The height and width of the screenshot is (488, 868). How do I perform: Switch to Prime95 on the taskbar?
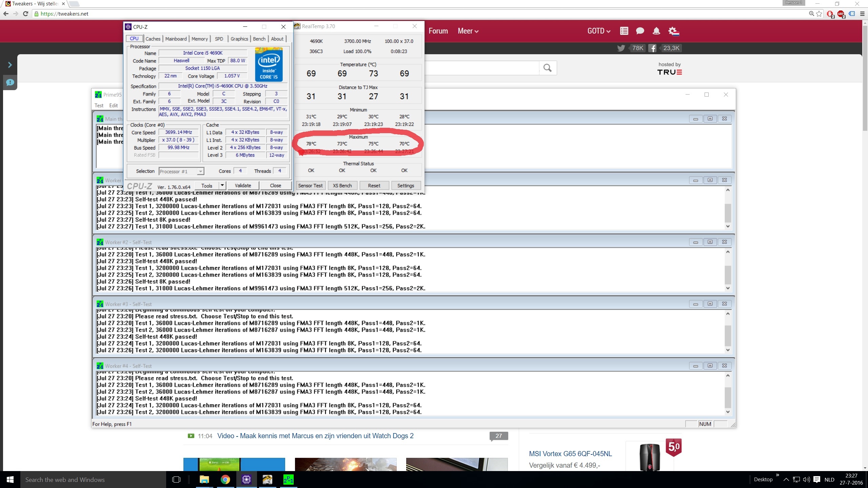click(288, 480)
